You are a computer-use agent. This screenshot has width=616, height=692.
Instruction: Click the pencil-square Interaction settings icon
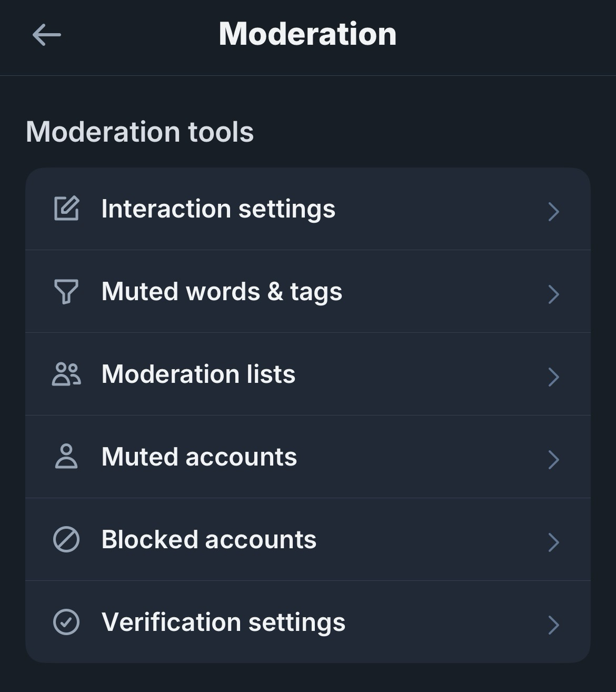(x=66, y=209)
